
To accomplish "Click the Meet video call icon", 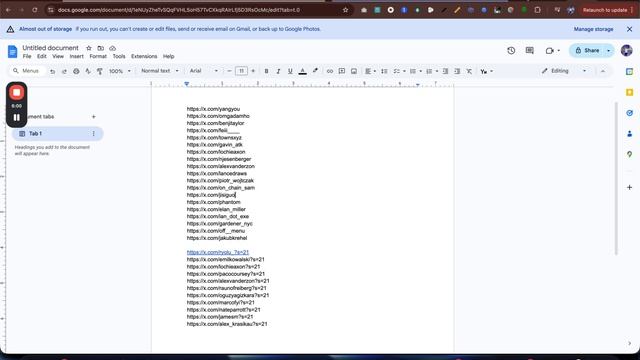I will pyautogui.click(x=549, y=51).
